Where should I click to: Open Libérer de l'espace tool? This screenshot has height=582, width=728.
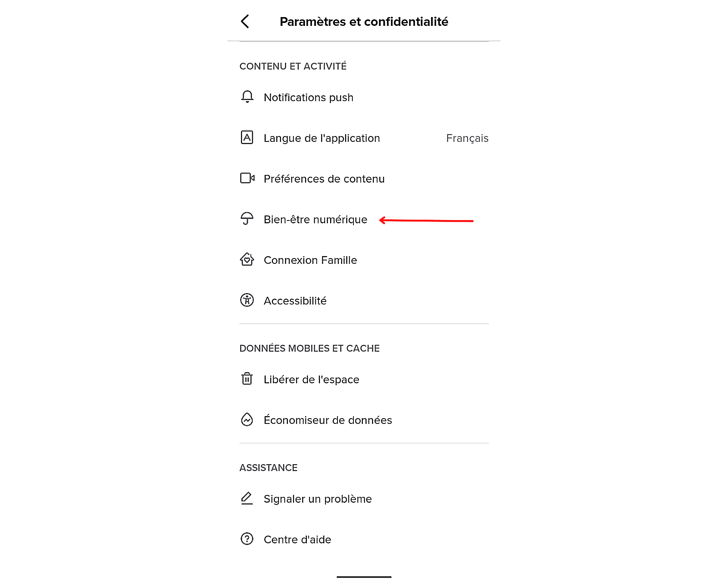(x=312, y=379)
